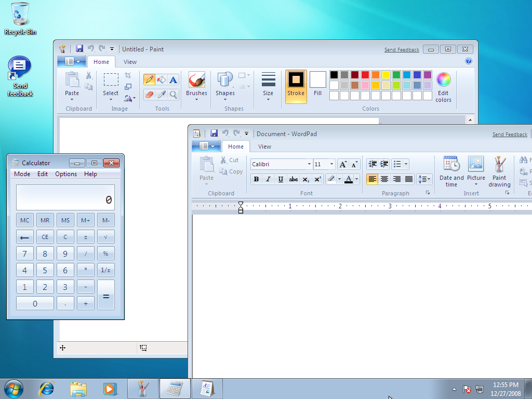Screen dimensions: 532x399
Task: Click the Paint Help icon
Action: pos(469,61)
